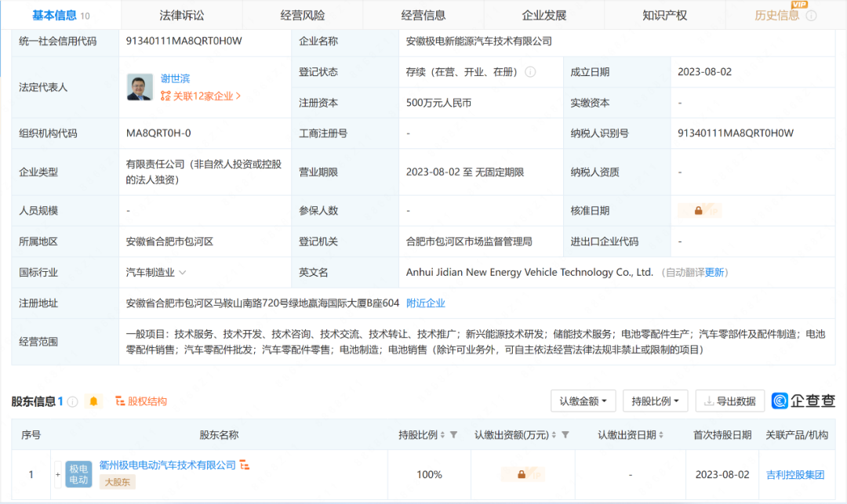847x504 pixels.
Task: Click the 合肥市包河区市场监督管理局 value
Action: (x=470, y=241)
